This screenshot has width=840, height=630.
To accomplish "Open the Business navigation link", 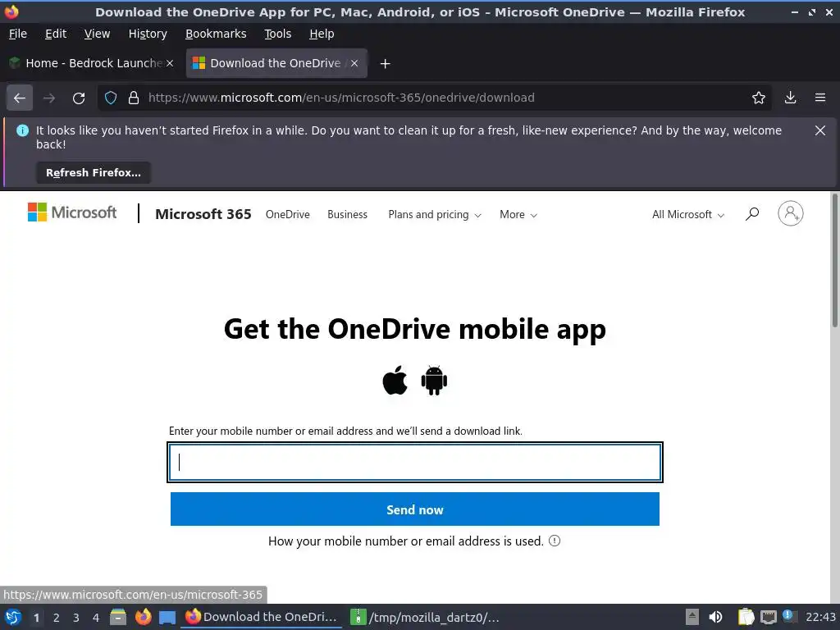I will coord(347,214).
